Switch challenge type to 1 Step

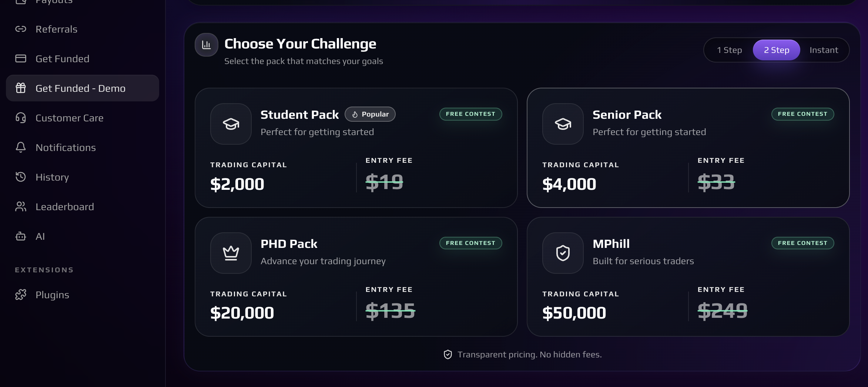(x=729, y=50)
